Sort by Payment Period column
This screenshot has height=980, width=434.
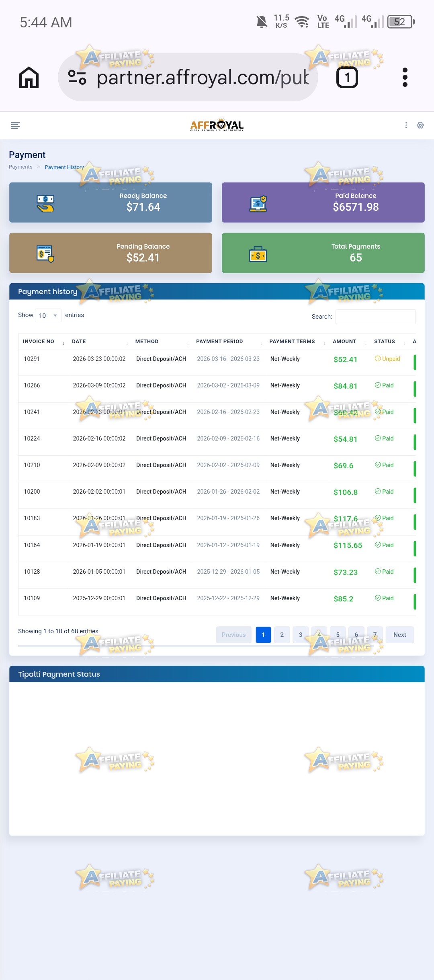(228, 341)
